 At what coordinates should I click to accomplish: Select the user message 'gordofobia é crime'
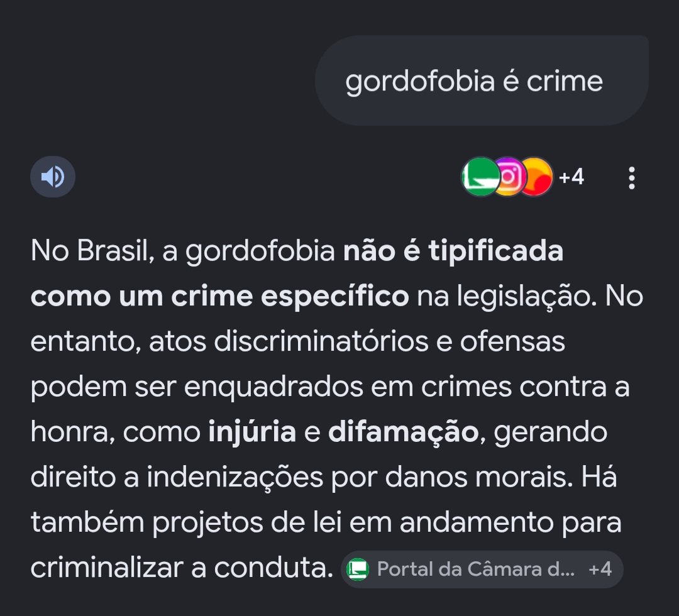(474, 81)
